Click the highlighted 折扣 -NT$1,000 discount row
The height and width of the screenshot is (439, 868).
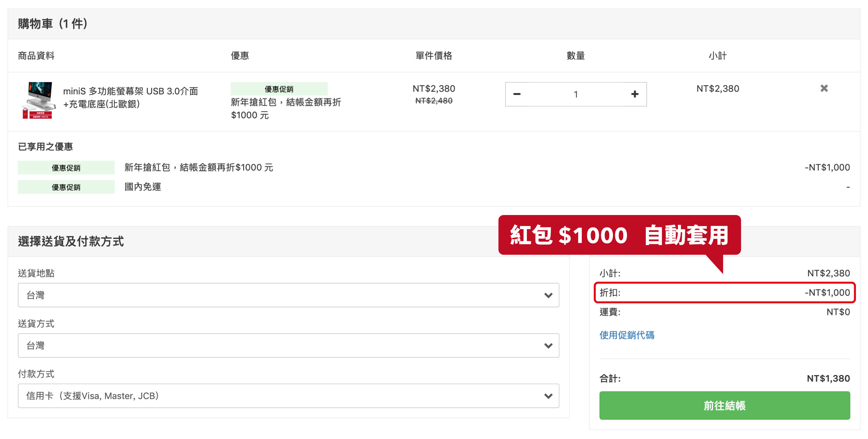coord(724,292)
